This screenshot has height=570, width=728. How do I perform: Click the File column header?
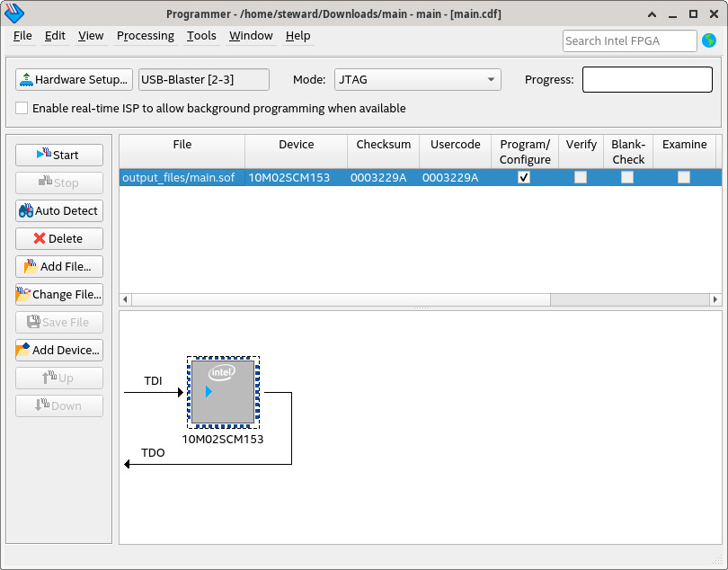[x=182, y=151]
